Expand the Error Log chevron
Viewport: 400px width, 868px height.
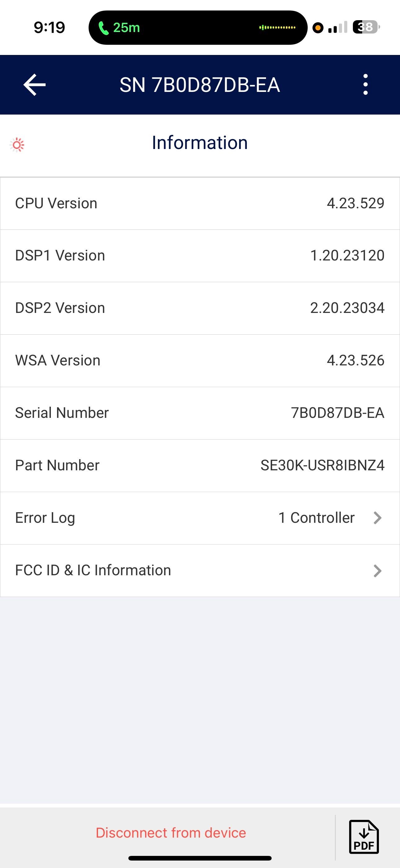pyautogui.click(x=377, y=518)
